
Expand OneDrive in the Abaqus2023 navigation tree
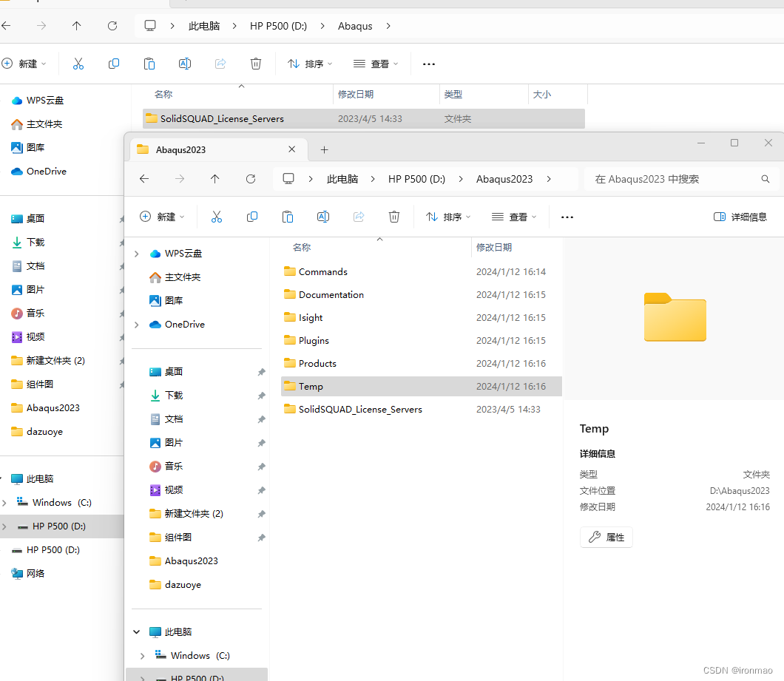[137, 325]
